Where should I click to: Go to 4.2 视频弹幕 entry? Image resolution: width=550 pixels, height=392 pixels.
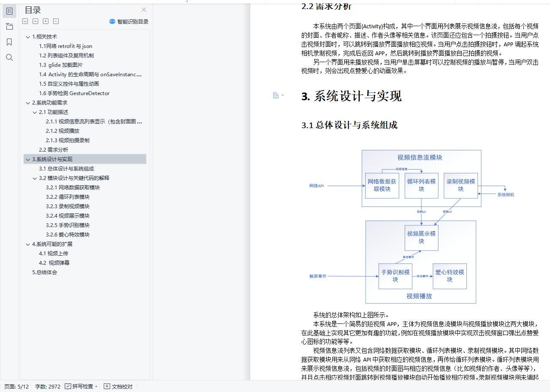pyautogui.click(x=54, y=263)
